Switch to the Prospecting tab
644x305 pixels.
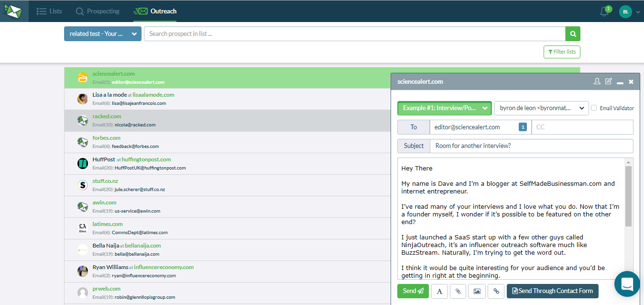(x=98, y=11)
